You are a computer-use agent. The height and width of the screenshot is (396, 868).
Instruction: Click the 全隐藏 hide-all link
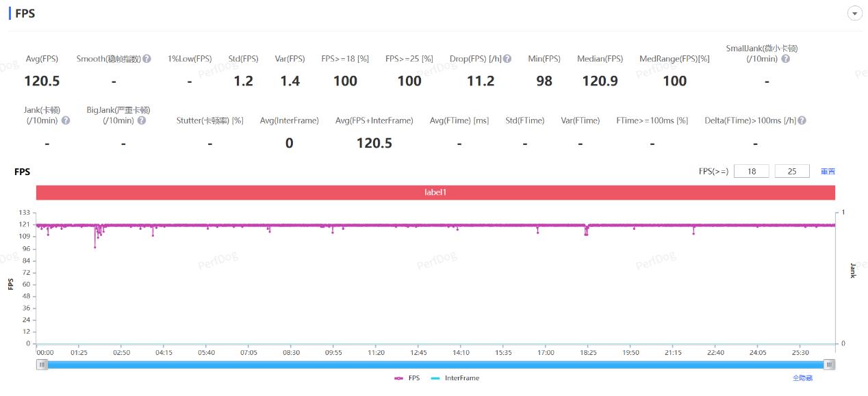pyautogui.click(x=802, y=378)
